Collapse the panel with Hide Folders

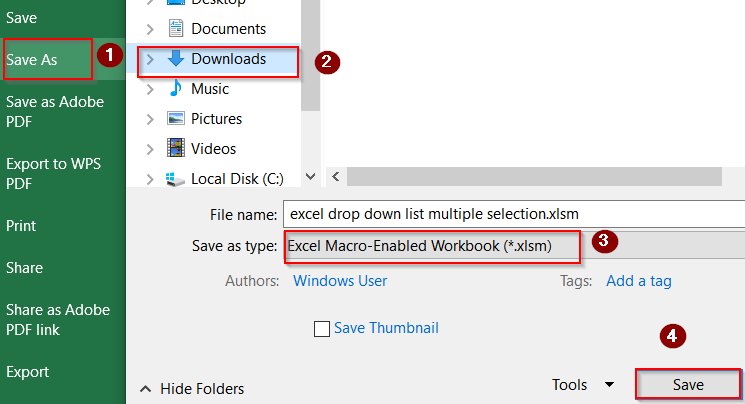(191, 388)
